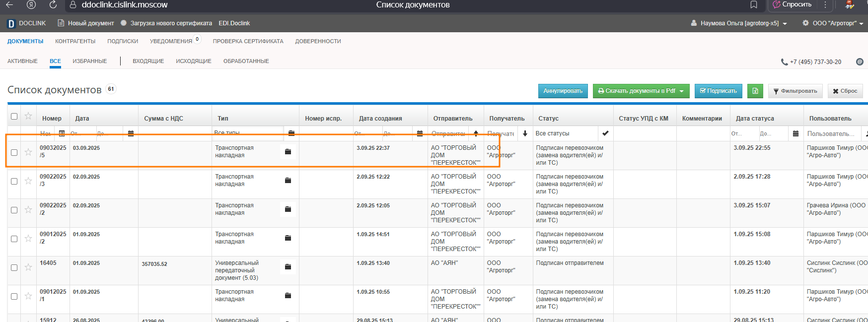The height and width of the screenshot is (322, 868).
Task: Click folder icon in type filter
Action: pyautogui.click(x=291, y=133)
